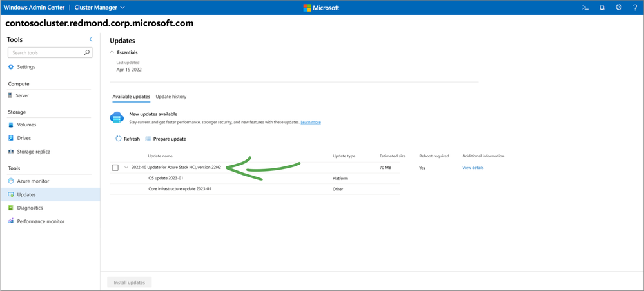Open Drives tool label
The image size is (644, 291).
(24, 138)
